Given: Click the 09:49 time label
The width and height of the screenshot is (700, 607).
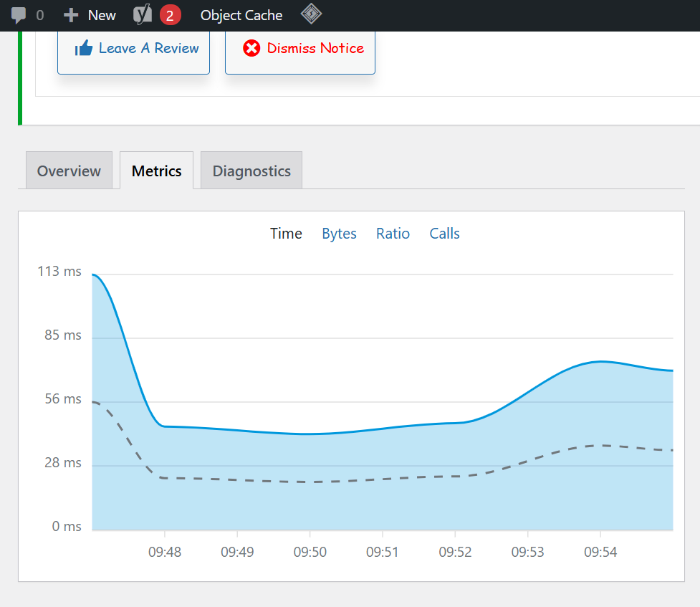Looking at the screenshot, I should point(237,552).
